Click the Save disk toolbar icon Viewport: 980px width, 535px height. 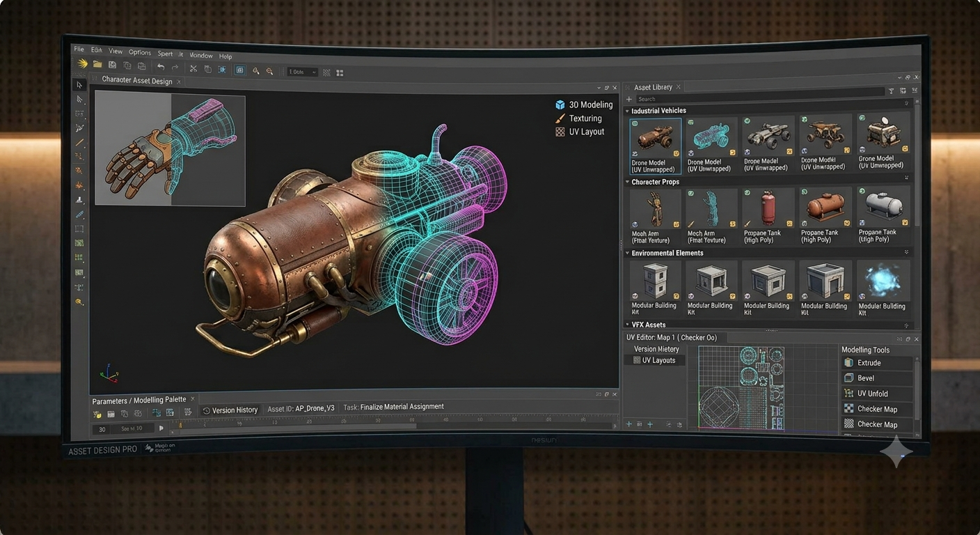click(x=112, y=65)
